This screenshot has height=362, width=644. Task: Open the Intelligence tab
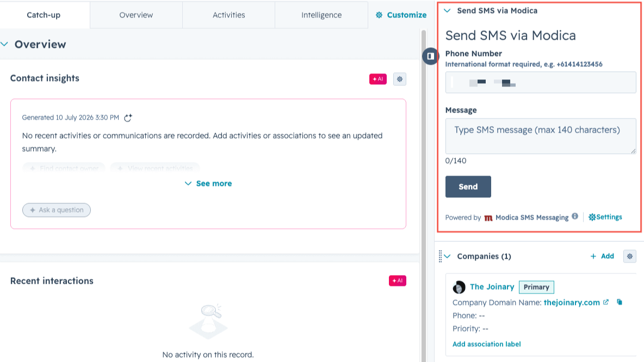321,15
